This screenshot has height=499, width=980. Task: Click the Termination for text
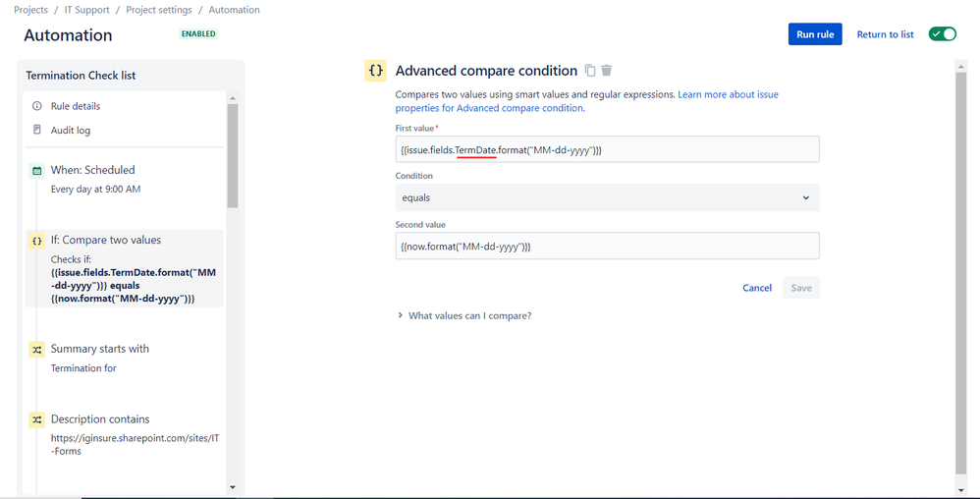point(83,368)
